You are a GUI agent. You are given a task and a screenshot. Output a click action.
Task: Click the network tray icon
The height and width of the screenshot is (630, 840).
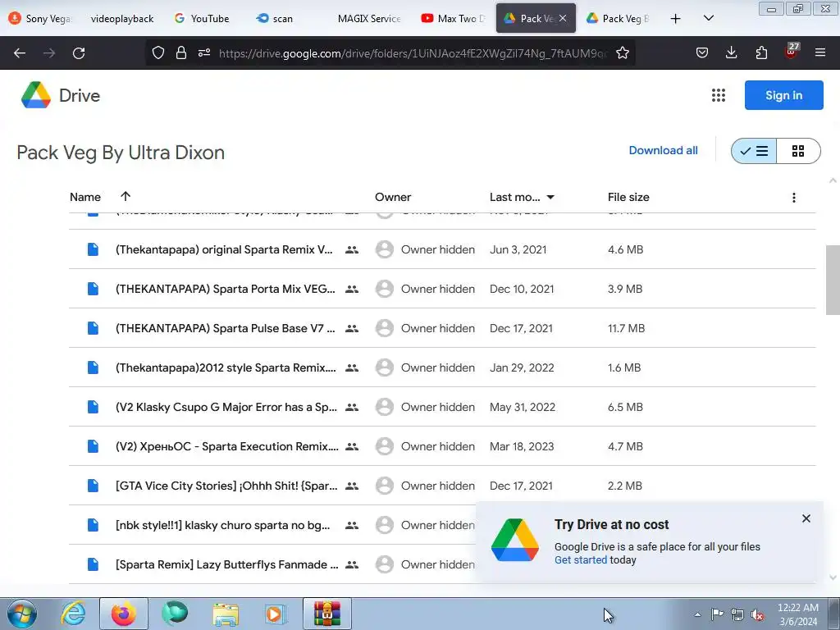pyautogui.click(x=737, y=615)
